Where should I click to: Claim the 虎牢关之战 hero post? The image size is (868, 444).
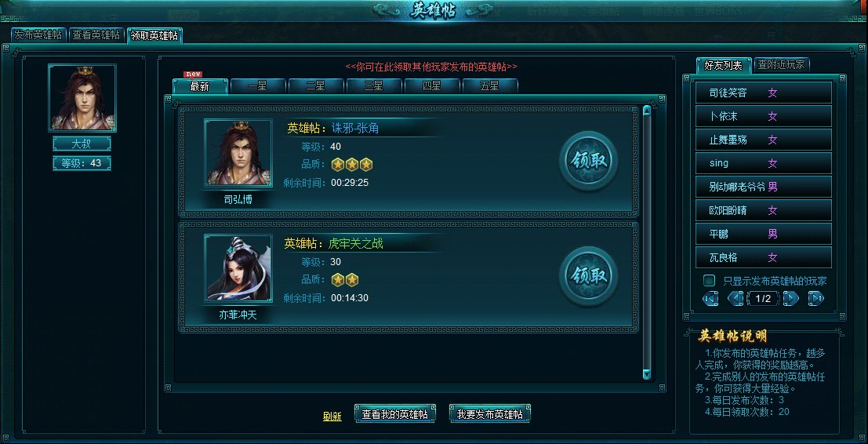588,275
